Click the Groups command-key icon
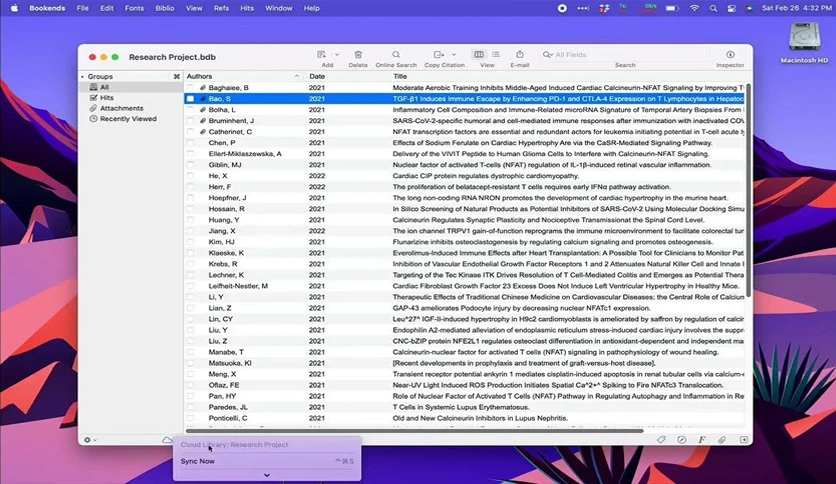The width and height of the screenshot is (836, 484). 176,77
